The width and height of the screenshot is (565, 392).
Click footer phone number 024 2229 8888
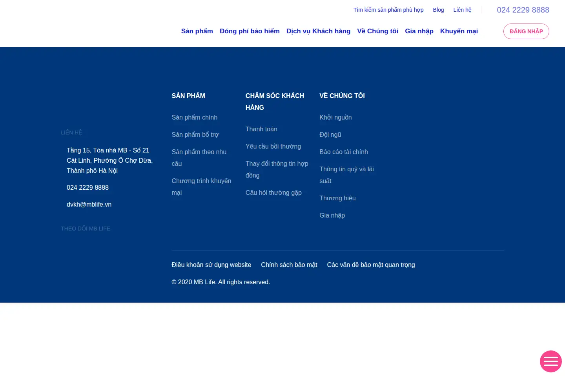click(x=87, y=187)
